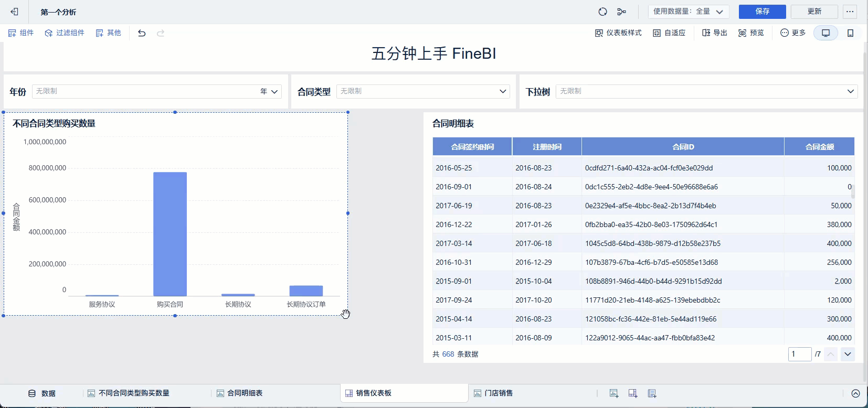Switch to mobile layout view
868x408 pixels.
click(x=851, y=33)
